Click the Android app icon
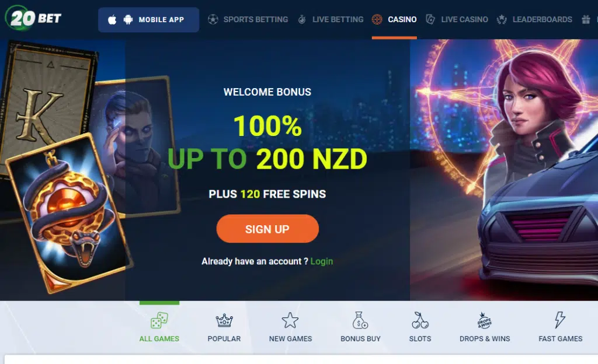 tap(128, 19)
